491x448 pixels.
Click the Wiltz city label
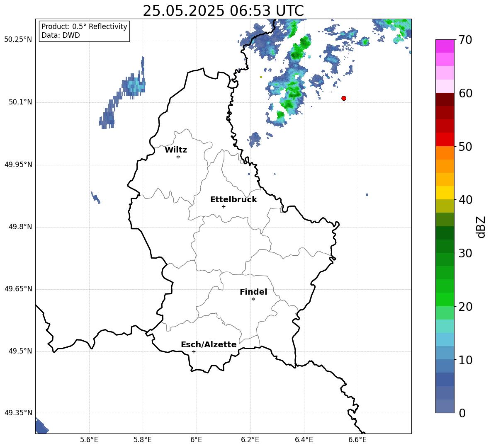(176, 150)
